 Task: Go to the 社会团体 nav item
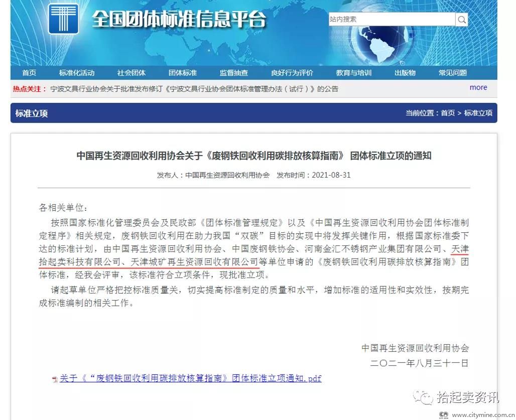point(132,73)
